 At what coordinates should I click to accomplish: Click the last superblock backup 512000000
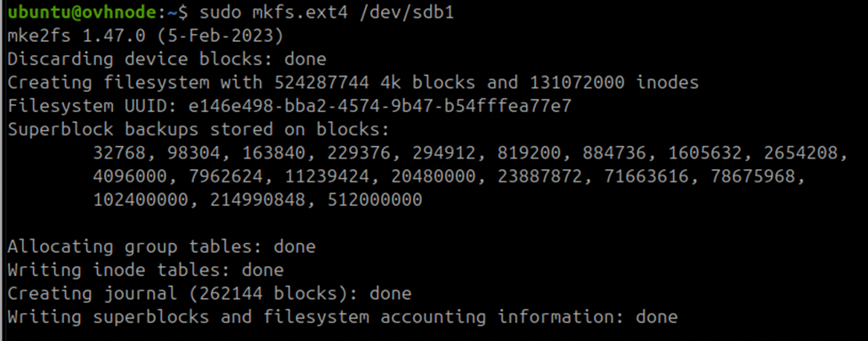point(374,199)
